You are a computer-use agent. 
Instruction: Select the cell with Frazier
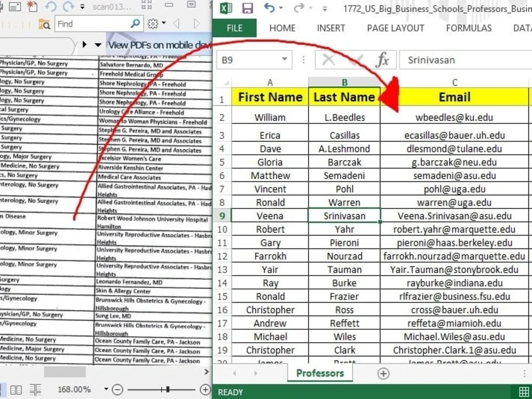coord(344,296)
